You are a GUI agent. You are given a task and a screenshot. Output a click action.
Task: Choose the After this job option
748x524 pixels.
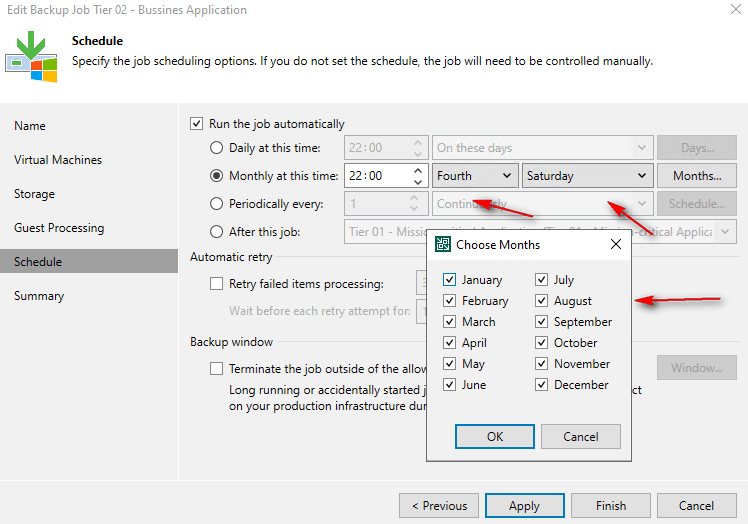pyautogui.click(x=217, y=232)
